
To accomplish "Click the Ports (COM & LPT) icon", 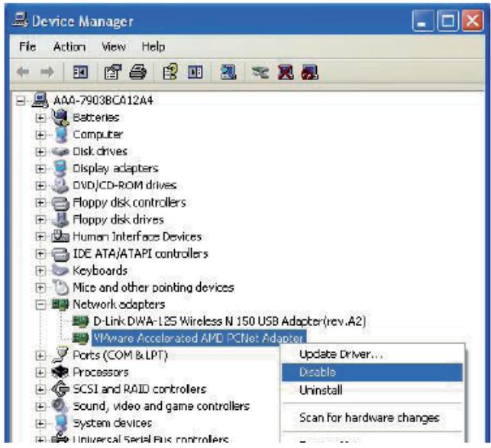I will coord(60,355).
